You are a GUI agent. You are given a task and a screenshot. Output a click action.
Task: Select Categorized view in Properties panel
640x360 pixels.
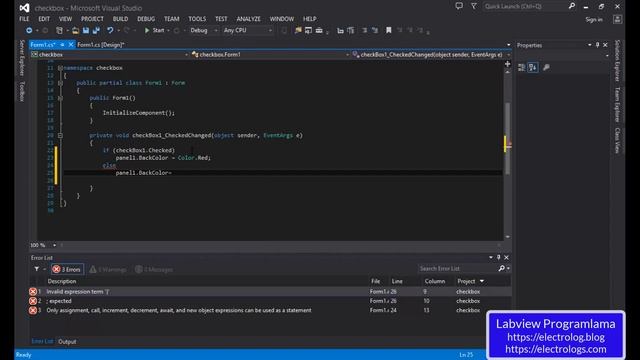click(521, 67)
